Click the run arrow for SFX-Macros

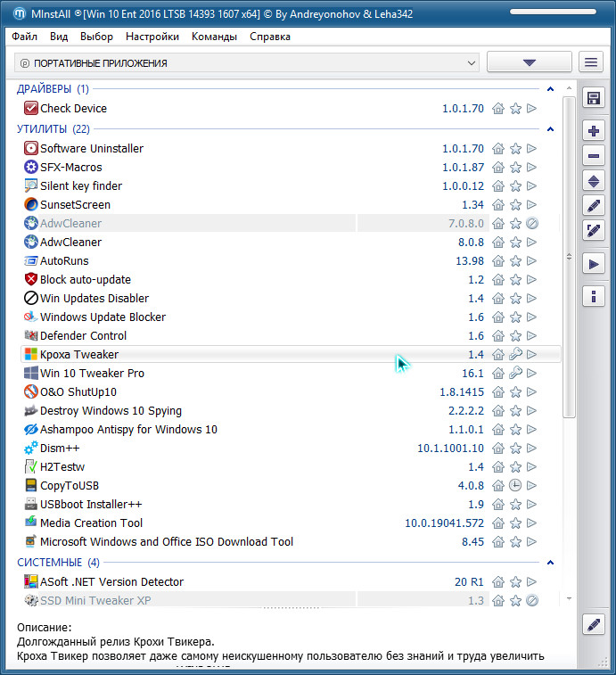[x=532, y=167]
